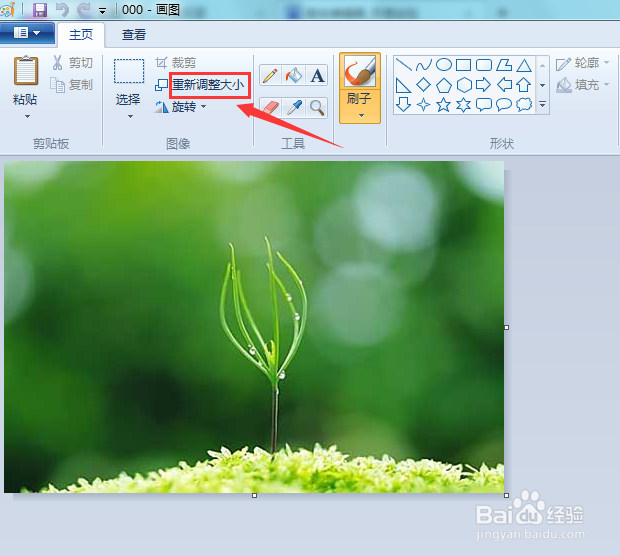This screenshot has width=620, height=556.
Task: Click 重新调整大小 resize button
Action: point(200,85)
